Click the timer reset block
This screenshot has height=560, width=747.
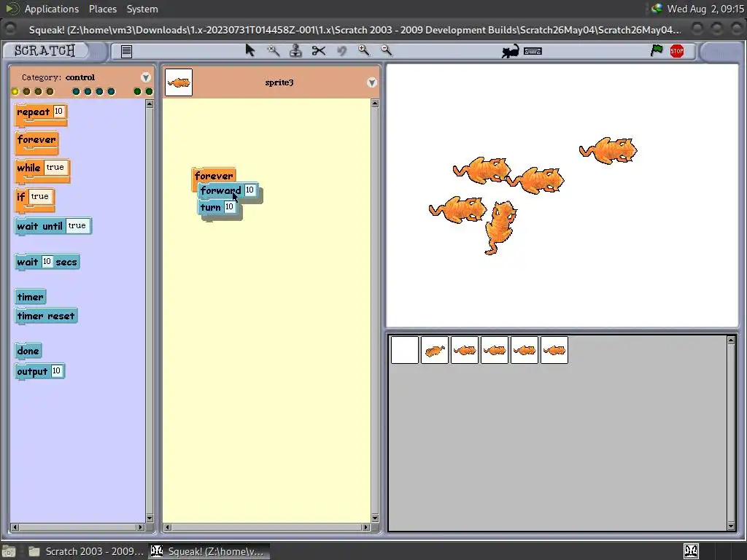46,316
